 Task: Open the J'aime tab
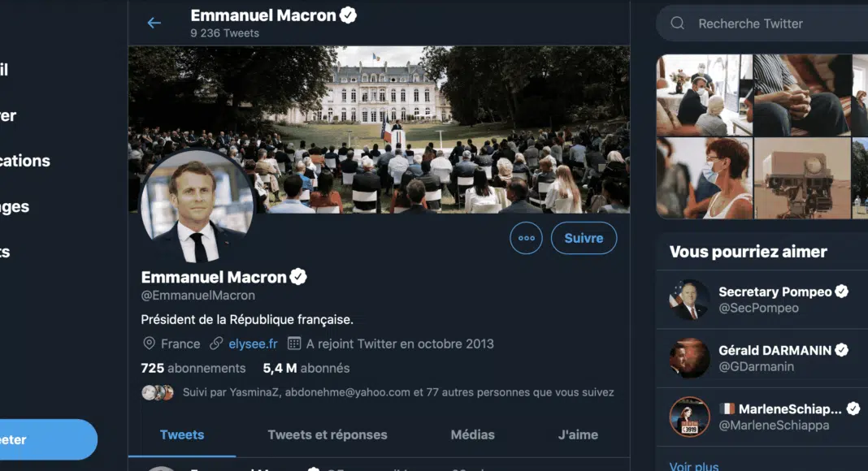tap(578, 434)
